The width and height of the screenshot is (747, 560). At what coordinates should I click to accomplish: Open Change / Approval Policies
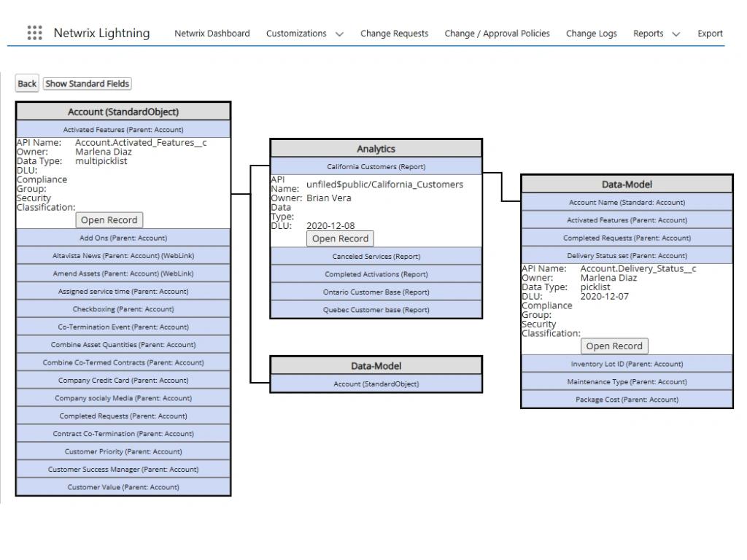pos(496,33)
